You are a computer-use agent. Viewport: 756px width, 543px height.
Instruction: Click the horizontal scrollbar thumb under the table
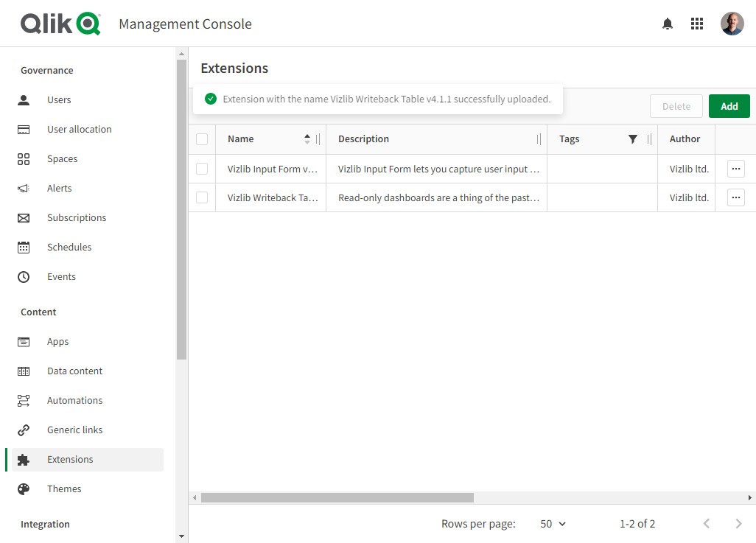click(x=337, y=497)
